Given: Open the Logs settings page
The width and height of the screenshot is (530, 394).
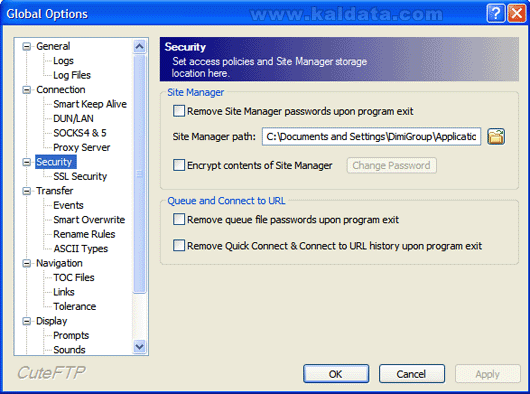Looking at the screenshot, I should 63,61.
